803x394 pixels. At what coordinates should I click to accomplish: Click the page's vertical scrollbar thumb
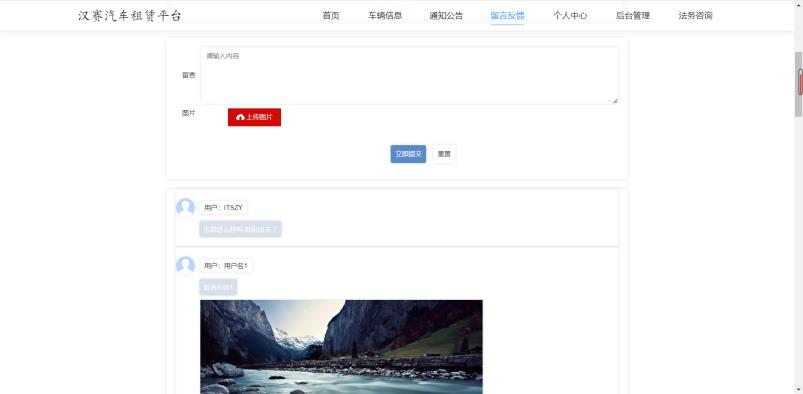pos(798,85)
